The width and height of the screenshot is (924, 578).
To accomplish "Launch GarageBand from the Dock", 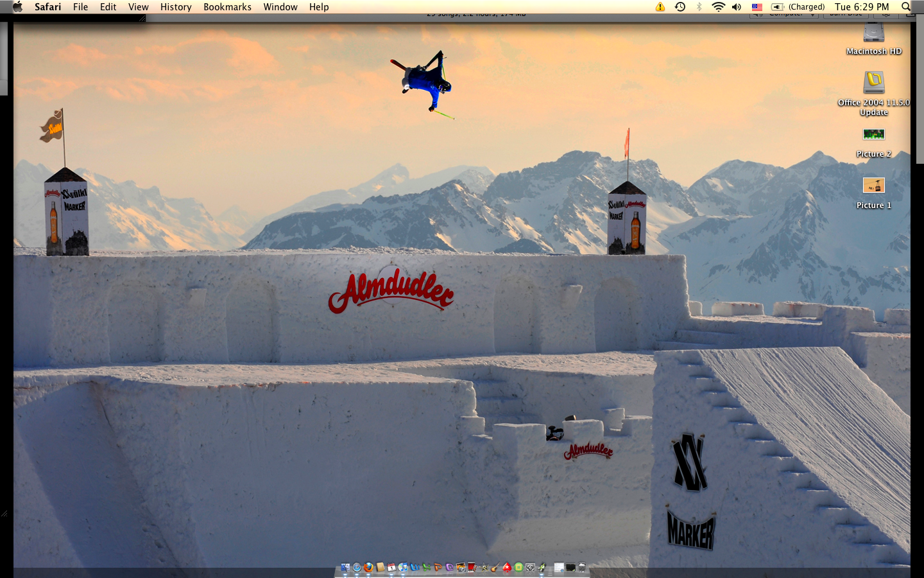I will click(493, 568).
